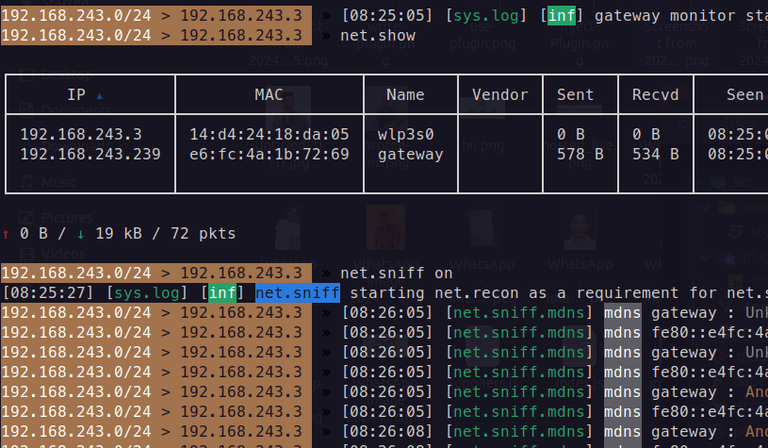Click the prompt preceding the net.show command

pyautogui.click(x=156, y=35)
